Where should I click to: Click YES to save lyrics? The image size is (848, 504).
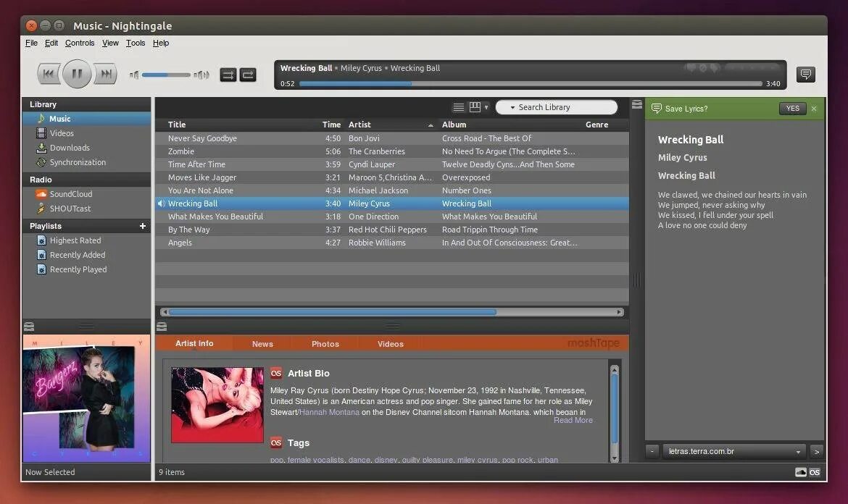[x=793, y=109]
